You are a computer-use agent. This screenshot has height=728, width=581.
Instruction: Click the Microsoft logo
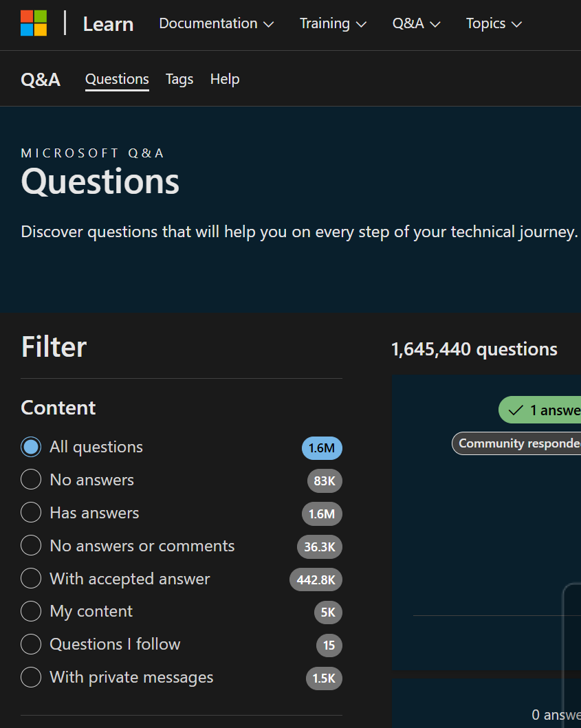pos(34,23)
